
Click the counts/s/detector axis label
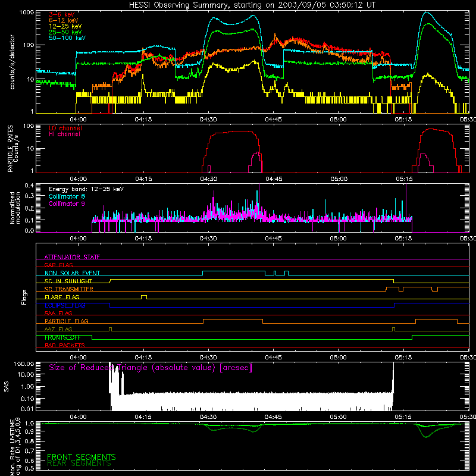pyautogui.click(x=12, y=62)
